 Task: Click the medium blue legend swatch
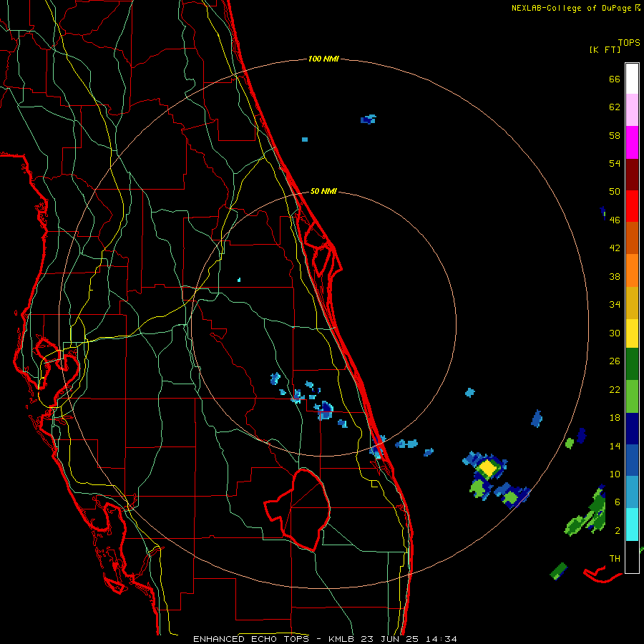(632, 460)
